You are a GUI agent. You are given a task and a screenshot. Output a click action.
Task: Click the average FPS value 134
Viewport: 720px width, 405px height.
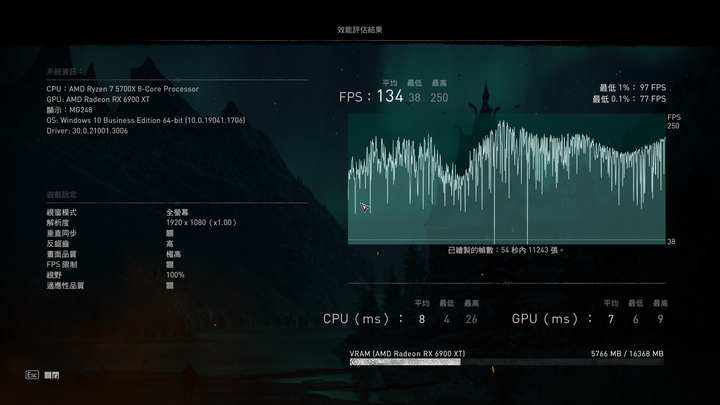click(390, 96)
